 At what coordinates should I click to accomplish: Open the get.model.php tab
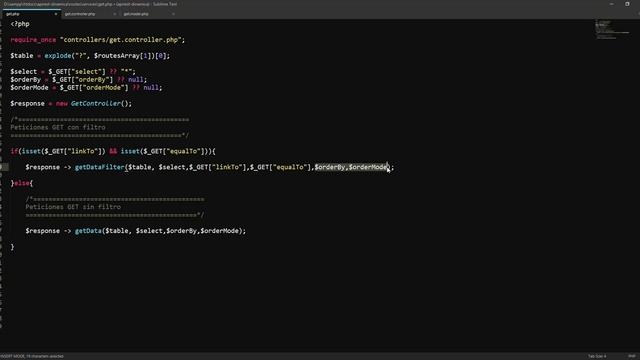click(x=136, y=14)
